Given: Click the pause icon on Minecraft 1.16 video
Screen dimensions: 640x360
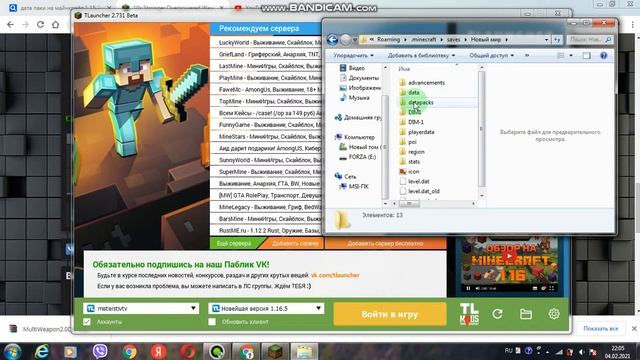Looking at the screenshot, I should (468, 289).
